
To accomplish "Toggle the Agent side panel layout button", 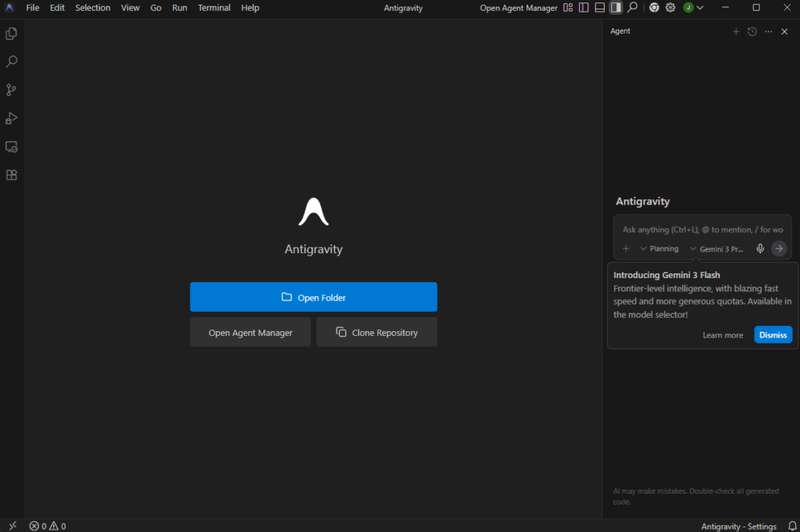I will click(x=616, y=8).
